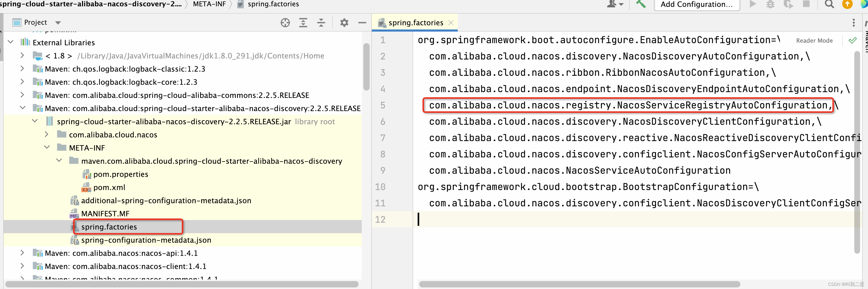
Task: Select spring-configuration-metadata.json file
Action: pyautogui.click(x=146, y=240)
